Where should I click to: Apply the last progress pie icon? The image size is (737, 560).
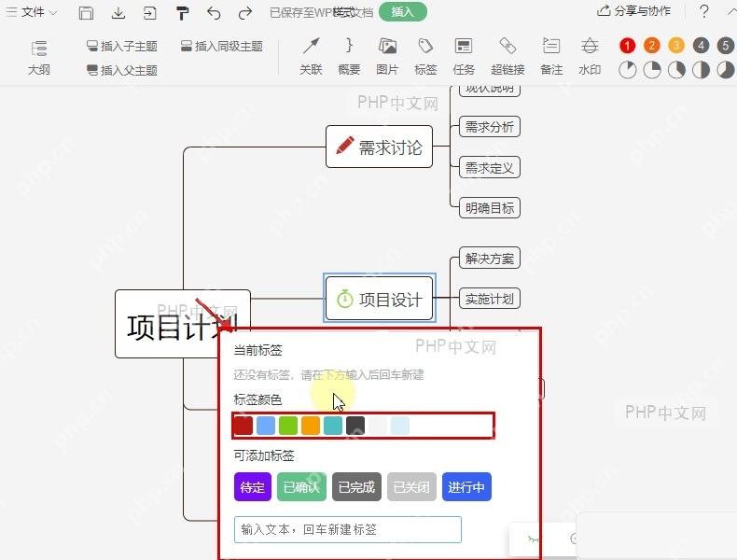tap(725, 70)
